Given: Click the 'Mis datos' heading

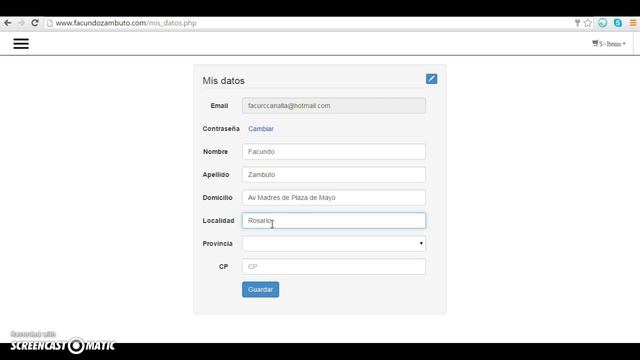Looking at the screenshot, I should coord(224,81).
